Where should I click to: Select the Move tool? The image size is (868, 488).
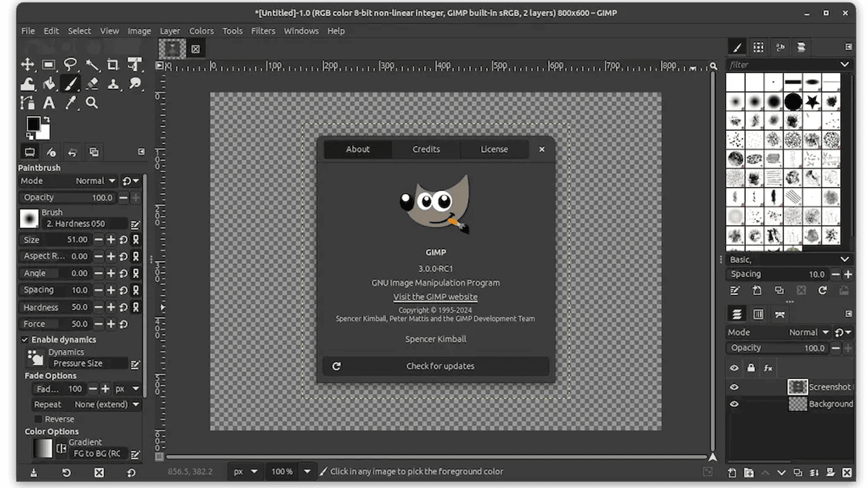pos(27,64)
